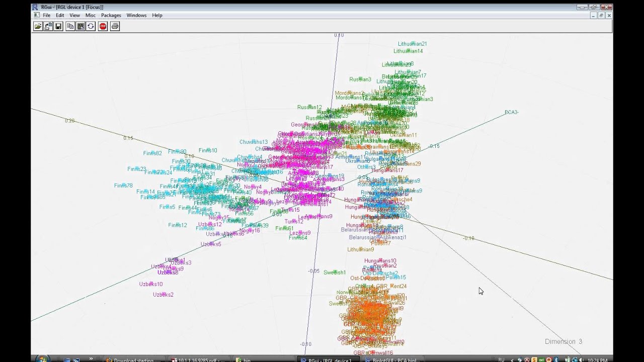This screenshot has width=644, height=362.
Task: Click the Finns23 point label
Action: click(137, 169)
